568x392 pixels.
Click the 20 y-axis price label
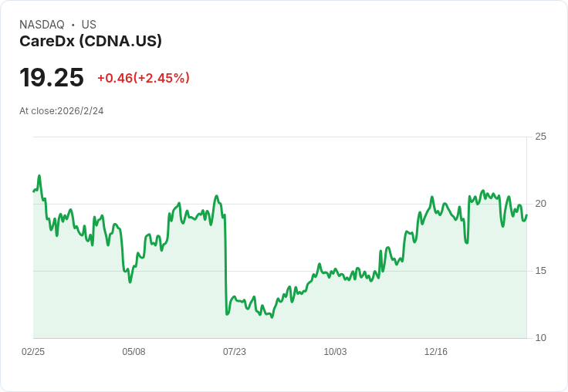[540, 204]
